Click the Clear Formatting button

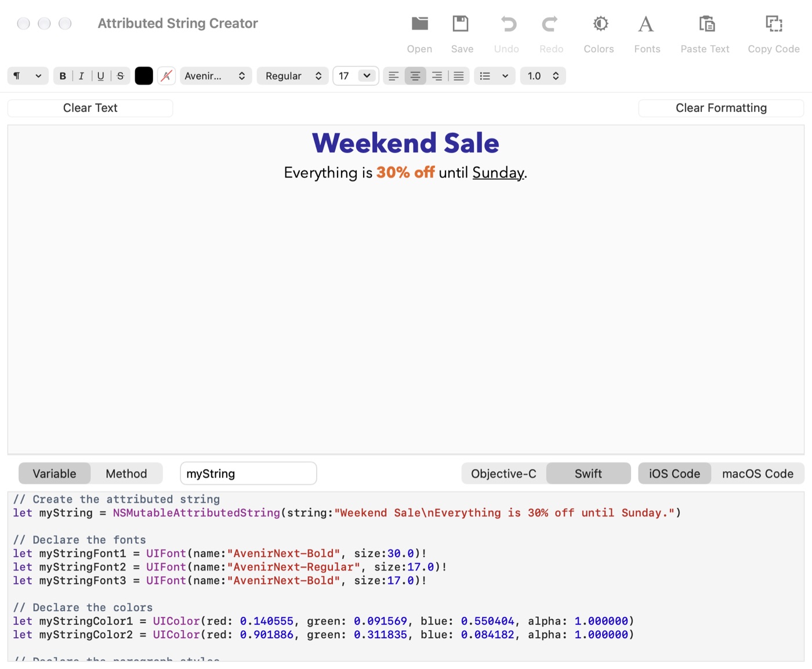721,108
